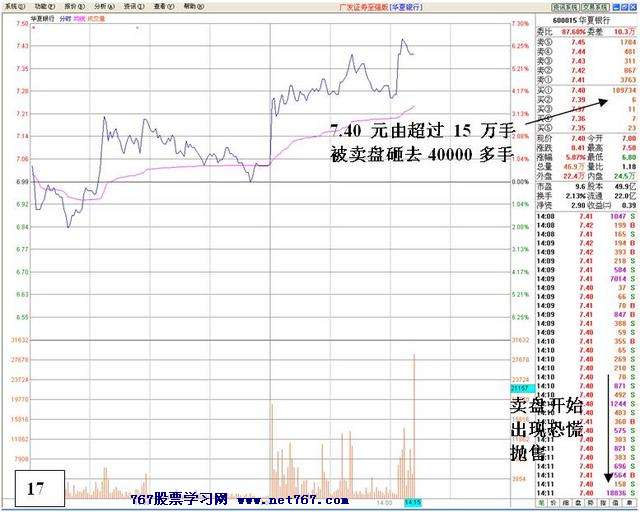Click the 股本 49.9亿 value

coord(625,187)
